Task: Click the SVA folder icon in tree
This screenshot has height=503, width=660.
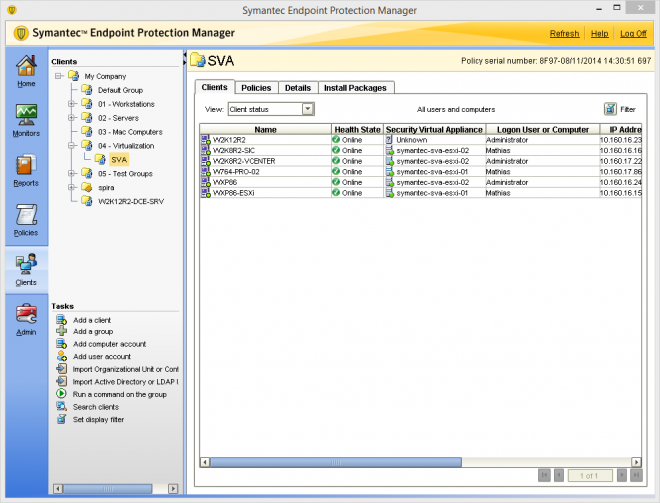Action: click(100, 159)
